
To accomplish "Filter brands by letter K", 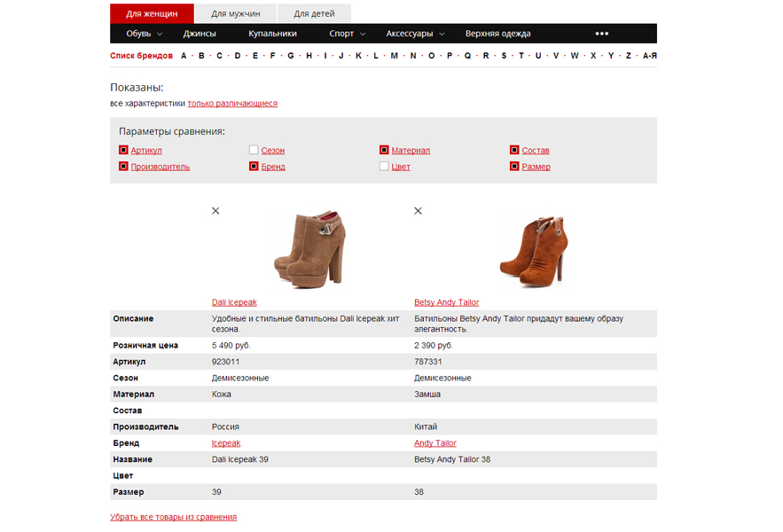I will point(358,56).
